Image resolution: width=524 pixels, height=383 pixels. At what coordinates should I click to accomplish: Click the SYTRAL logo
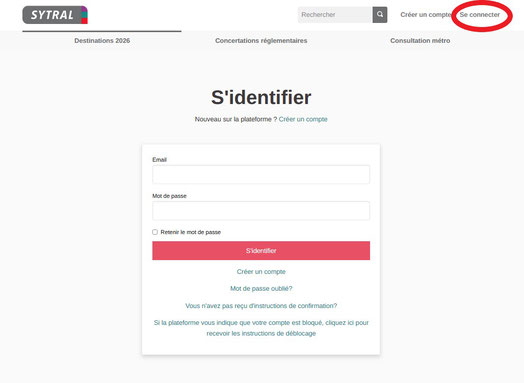(x=55, y=15)
